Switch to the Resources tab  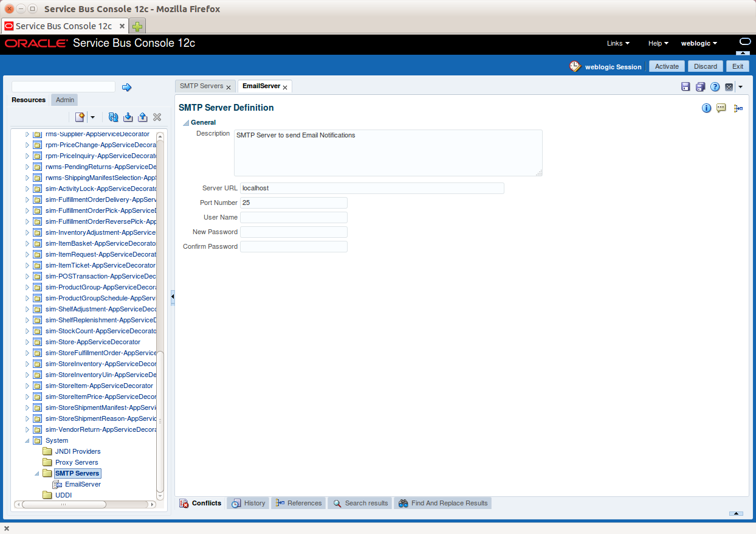[29, 100]
